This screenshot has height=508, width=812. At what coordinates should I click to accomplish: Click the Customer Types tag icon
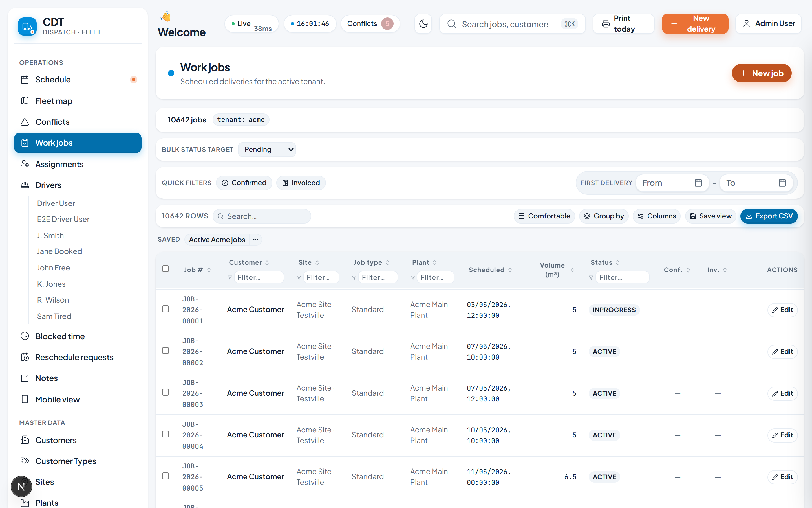pyautogui.click(x=25, y=461)
